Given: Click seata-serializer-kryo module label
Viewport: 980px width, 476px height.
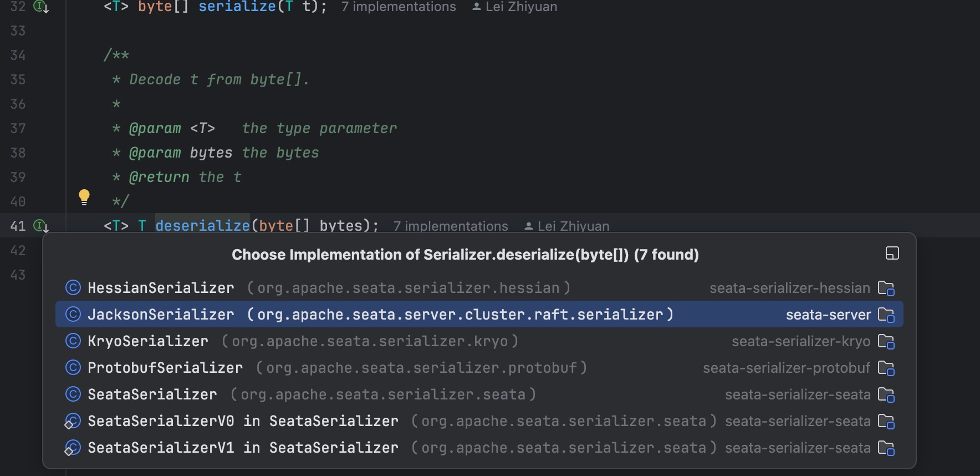Looking at the screenshot, I should pyautogui.click(x=801, y=341).
